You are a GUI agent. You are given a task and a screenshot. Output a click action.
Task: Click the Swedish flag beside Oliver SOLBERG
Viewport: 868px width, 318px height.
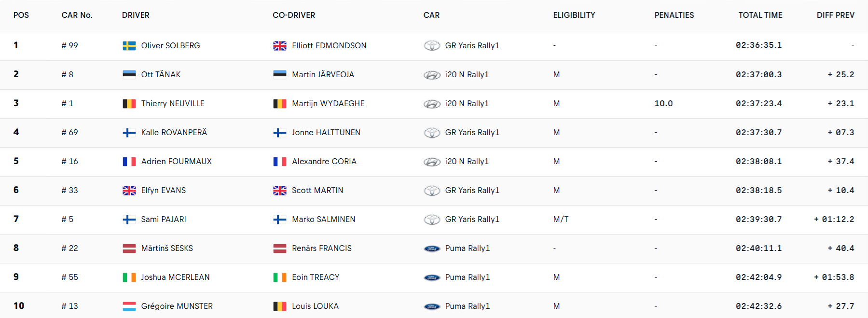pyautogui.click(x=129, y=46)
